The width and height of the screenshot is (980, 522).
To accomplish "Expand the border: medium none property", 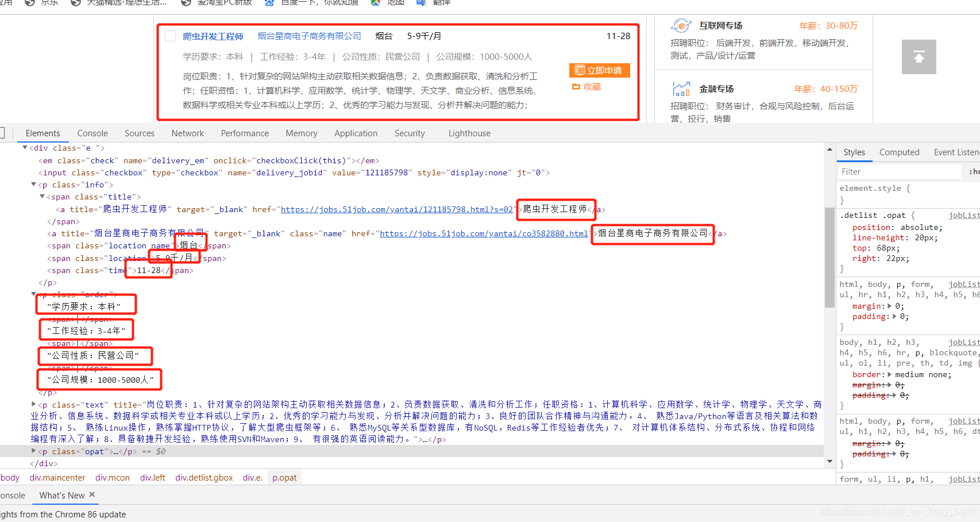I will point(890,374).
